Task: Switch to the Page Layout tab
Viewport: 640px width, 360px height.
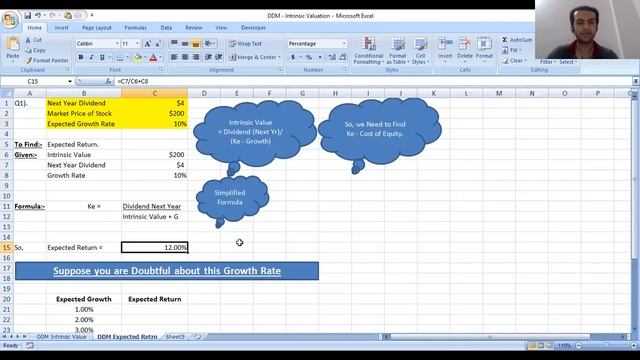Action: pyautogui.click(x=97, y=28)
